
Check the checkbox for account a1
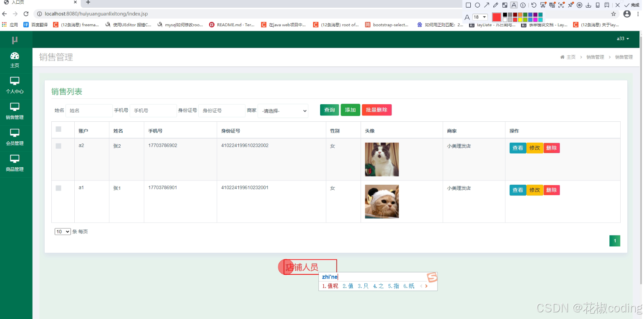tap(58, 188)
